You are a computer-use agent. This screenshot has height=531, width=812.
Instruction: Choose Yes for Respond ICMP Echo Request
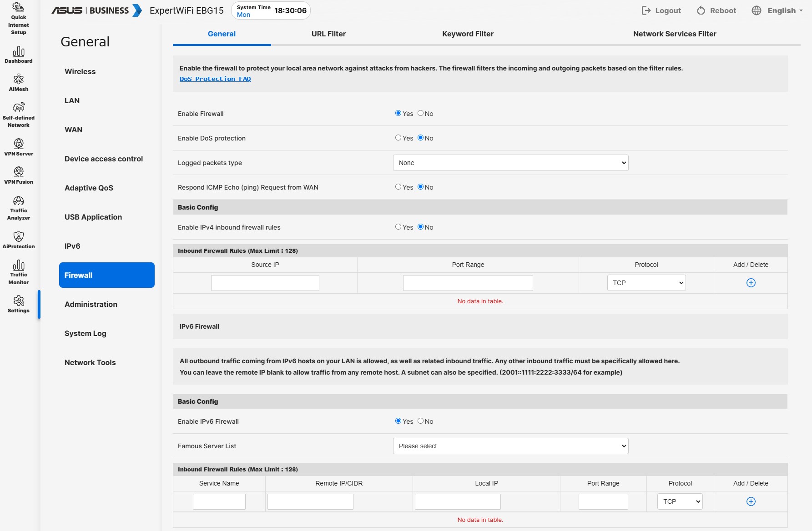pyautogui.click(x=398, y=187)
